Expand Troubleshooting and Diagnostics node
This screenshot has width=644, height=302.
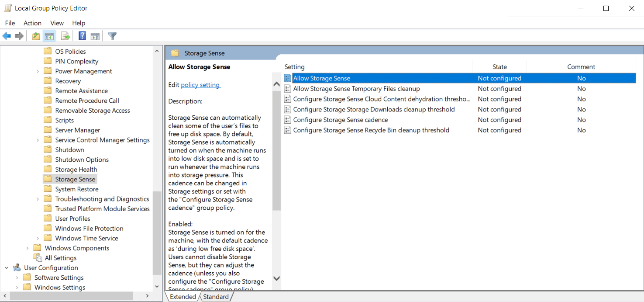pyautogui.click(x=38, y=198)
